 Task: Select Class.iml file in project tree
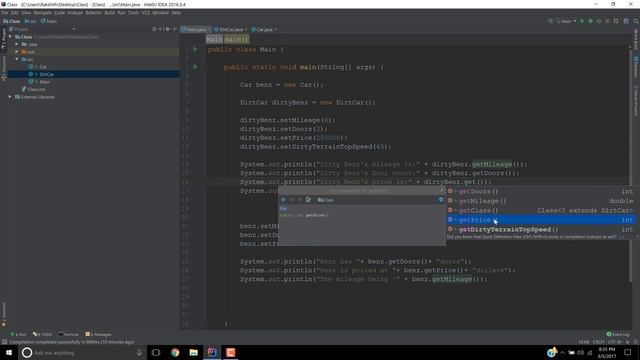point(33,89)
